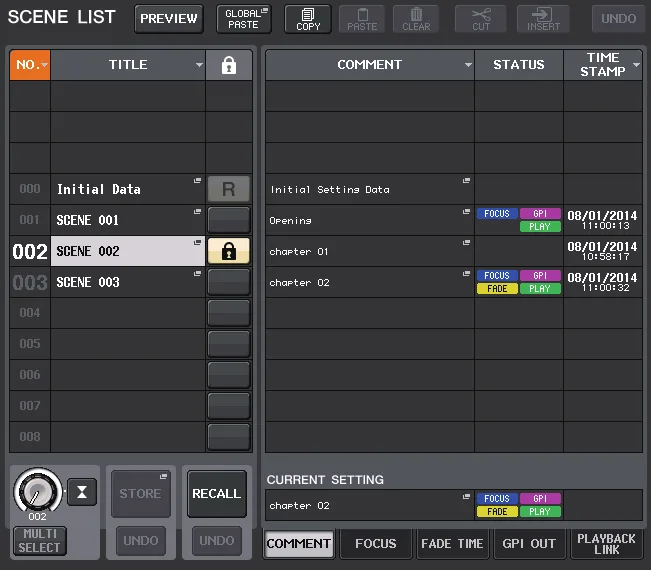651x570 pixels.
Task: Click the Copy icon button
Action: click(x=308, y=19)
